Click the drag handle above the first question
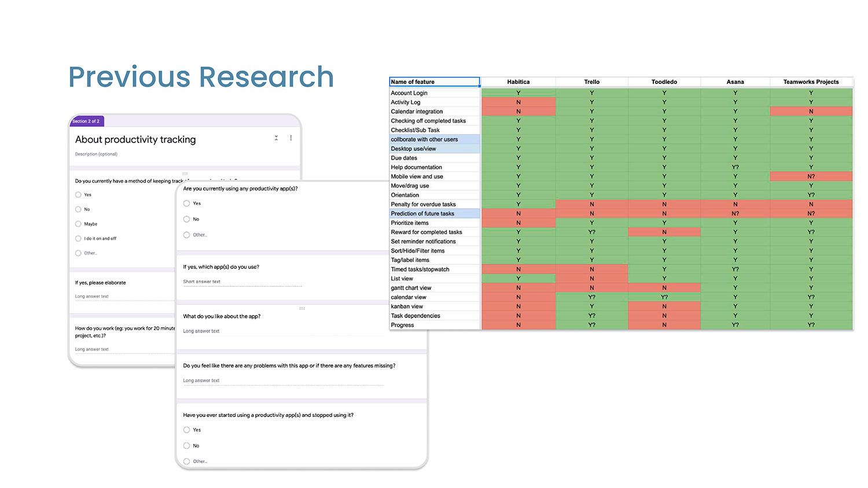The height and width of the screenshot is (488, 868). [185, 173]
